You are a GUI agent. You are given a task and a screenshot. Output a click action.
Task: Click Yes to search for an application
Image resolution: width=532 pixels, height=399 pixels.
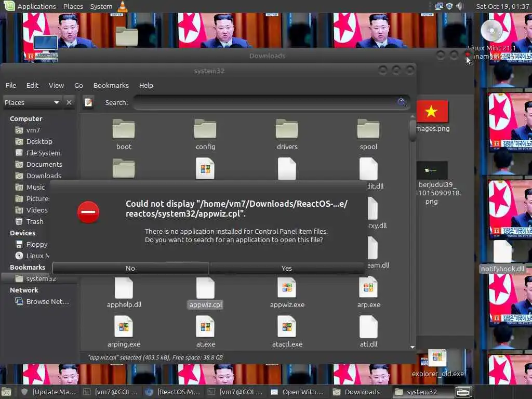pyautogui.click(x=287, y=268)
